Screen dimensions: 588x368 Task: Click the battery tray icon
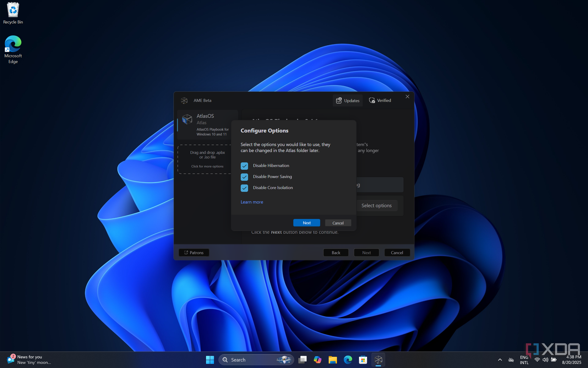554,360
